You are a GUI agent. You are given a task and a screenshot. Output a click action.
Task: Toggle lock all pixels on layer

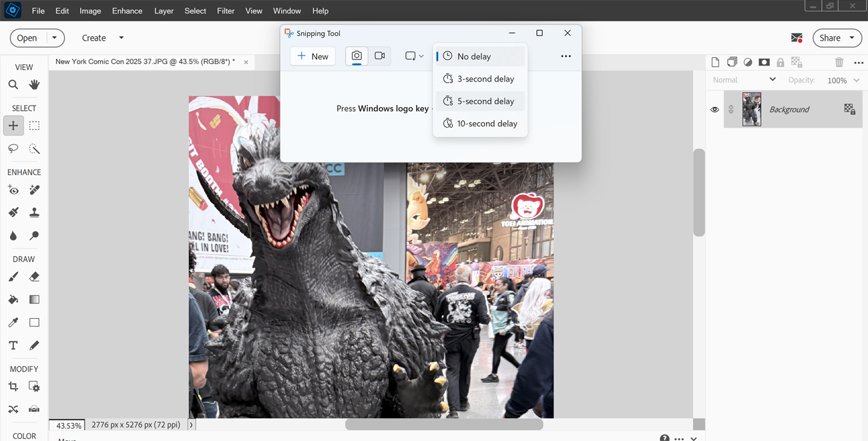[x=780, y=62]
